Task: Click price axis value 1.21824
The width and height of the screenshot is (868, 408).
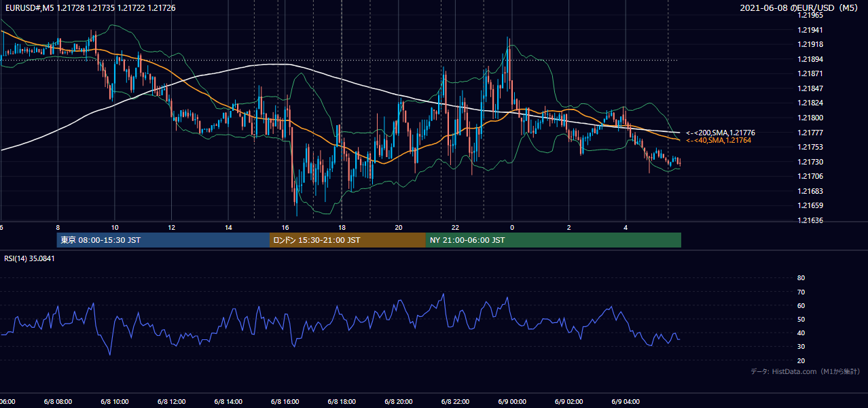Action: pos(810,103)
